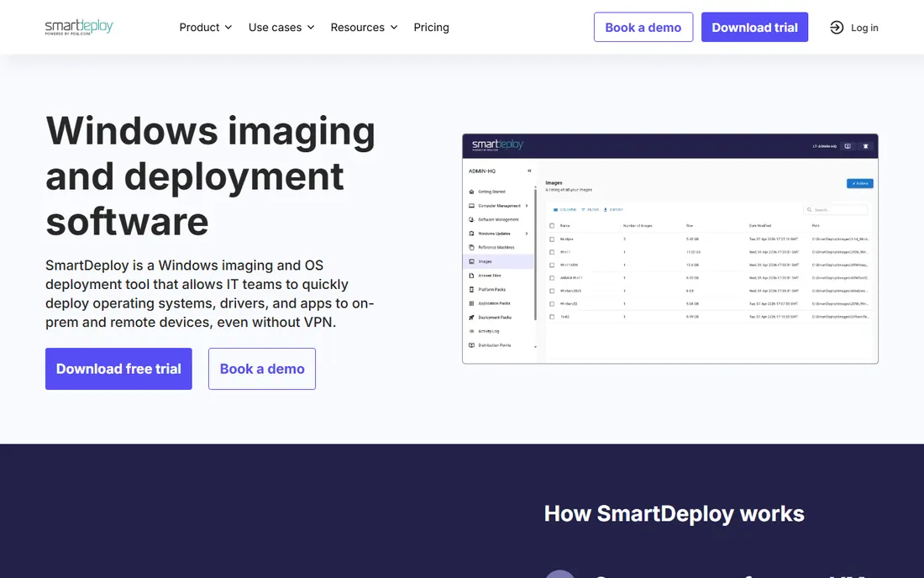Click the Answer Files document icon
Image resolution: width=924 pixels, height=578 pixels.
point(471,276)
